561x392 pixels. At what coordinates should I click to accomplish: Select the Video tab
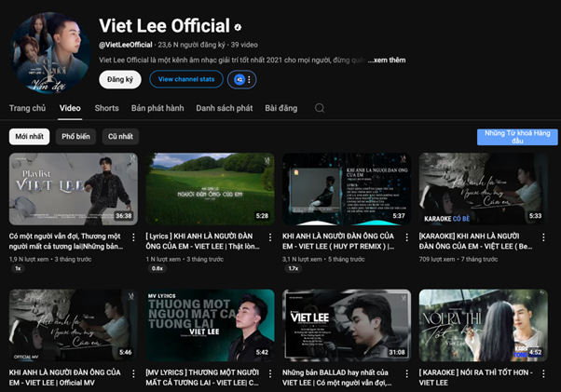click(x=70, y=108)
